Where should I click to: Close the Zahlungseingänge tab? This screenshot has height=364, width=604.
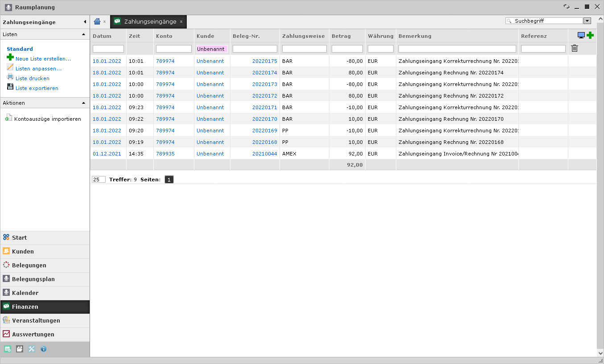(x=181, y=21)
